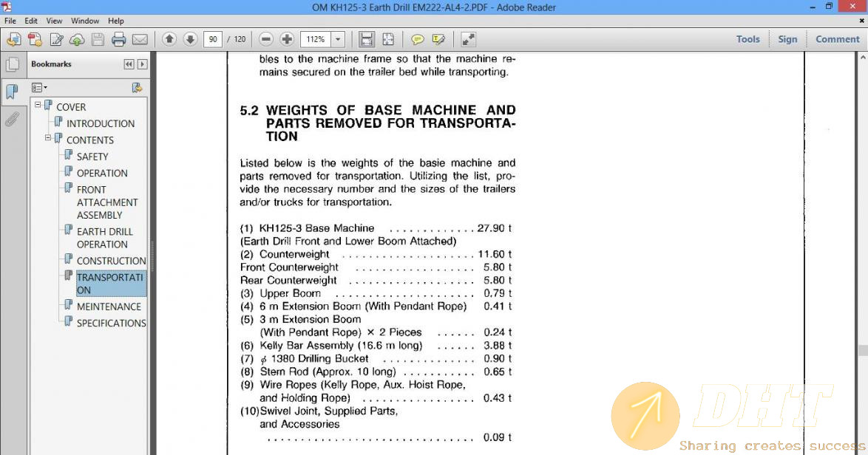The height and width of the screenshot is (455, 868).
Task: Click the Create PDF online icon
Action: pos(35,39)
